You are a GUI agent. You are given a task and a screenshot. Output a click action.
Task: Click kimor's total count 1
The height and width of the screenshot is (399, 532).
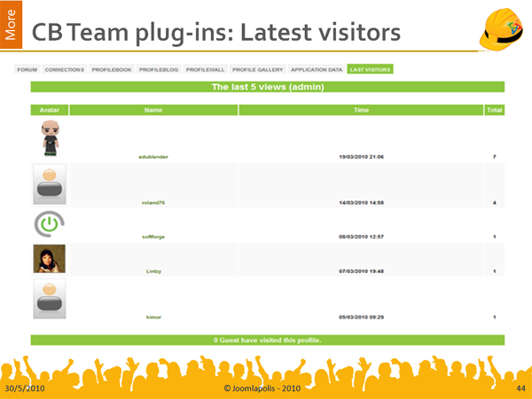point(495,317)
